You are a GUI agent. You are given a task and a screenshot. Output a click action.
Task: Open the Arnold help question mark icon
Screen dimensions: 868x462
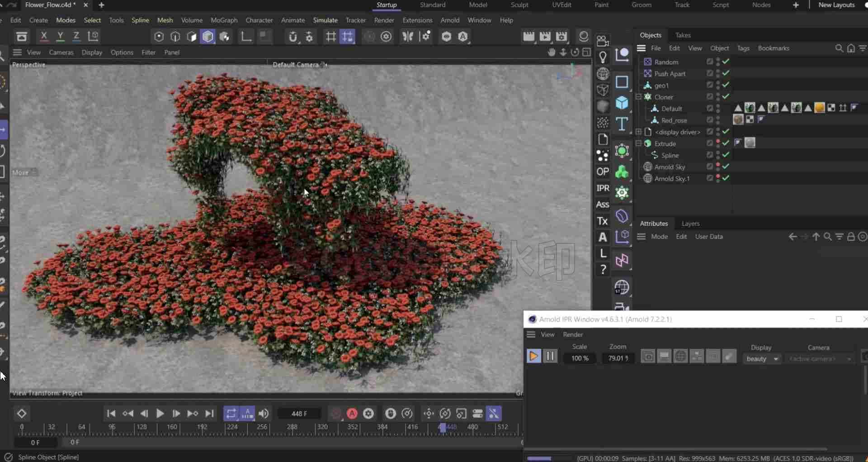(603, 270)
